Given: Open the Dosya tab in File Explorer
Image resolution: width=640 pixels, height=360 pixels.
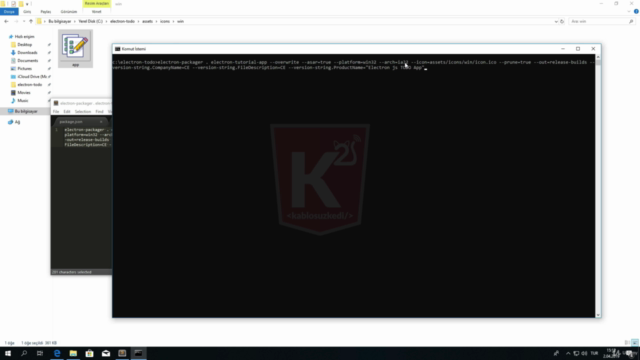Looking at the screenshot, I should pos(9,11).
